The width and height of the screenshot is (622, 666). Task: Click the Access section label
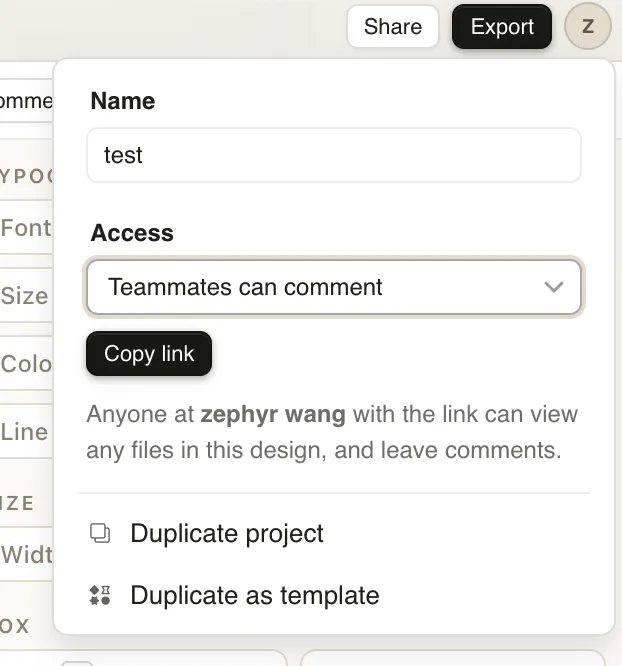[x=132, y=233]
